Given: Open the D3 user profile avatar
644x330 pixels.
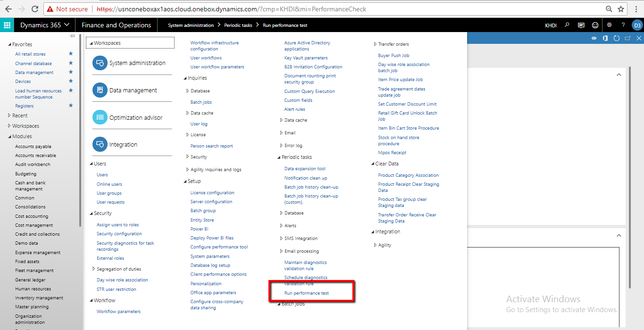Looking at the screenshot, I should tap(637, 25).
